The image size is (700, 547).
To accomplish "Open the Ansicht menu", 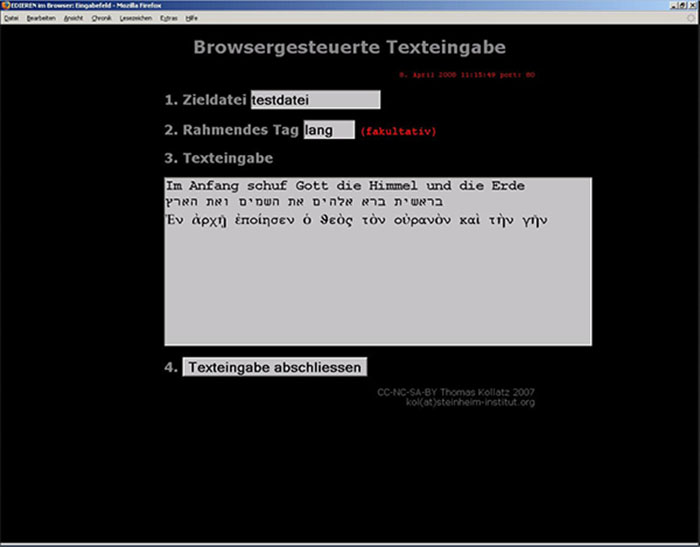I will click(73, 18).
